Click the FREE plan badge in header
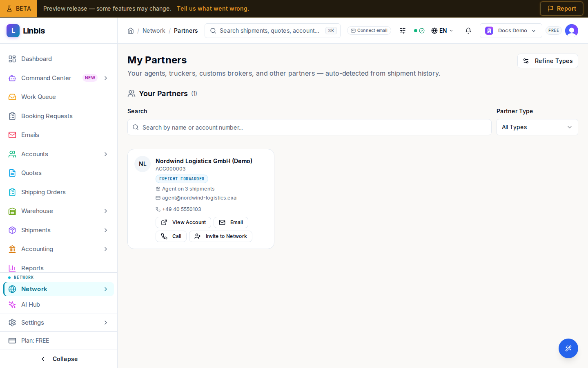588x368 pixels. pyautogui.click(x=554, y=31)
